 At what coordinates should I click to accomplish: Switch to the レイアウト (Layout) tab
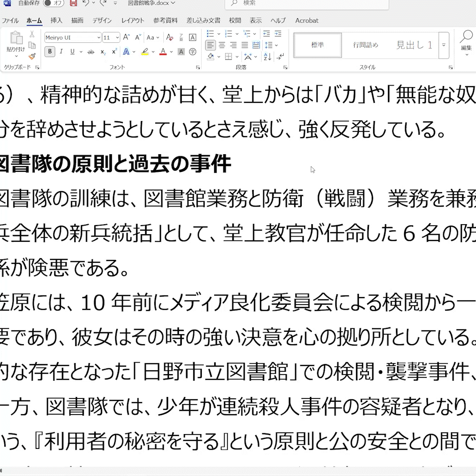(x=132, y=20)
